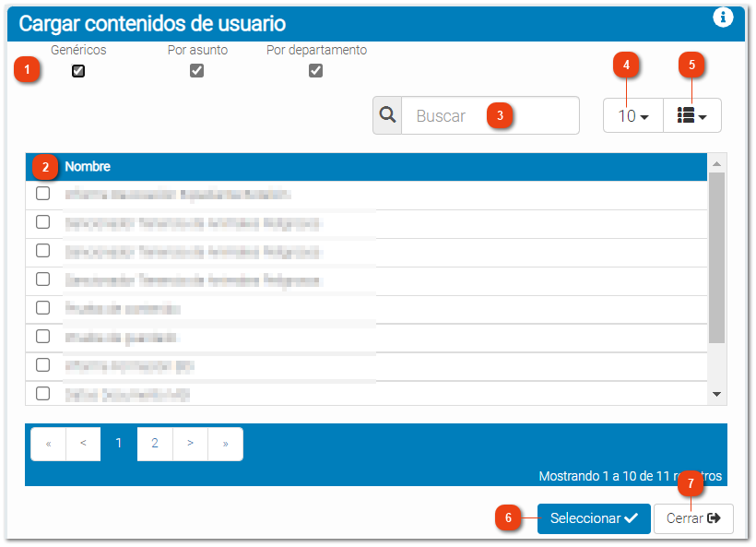756x547 pixels.
Task: Toggle the Por asunto checkbox
Action: pyautogui.click(x=196, y=71)
